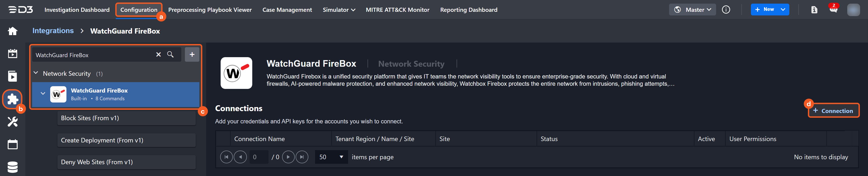Open the calendar icon in the sidebar
This screenshot has height=176, width=868.
12,144
